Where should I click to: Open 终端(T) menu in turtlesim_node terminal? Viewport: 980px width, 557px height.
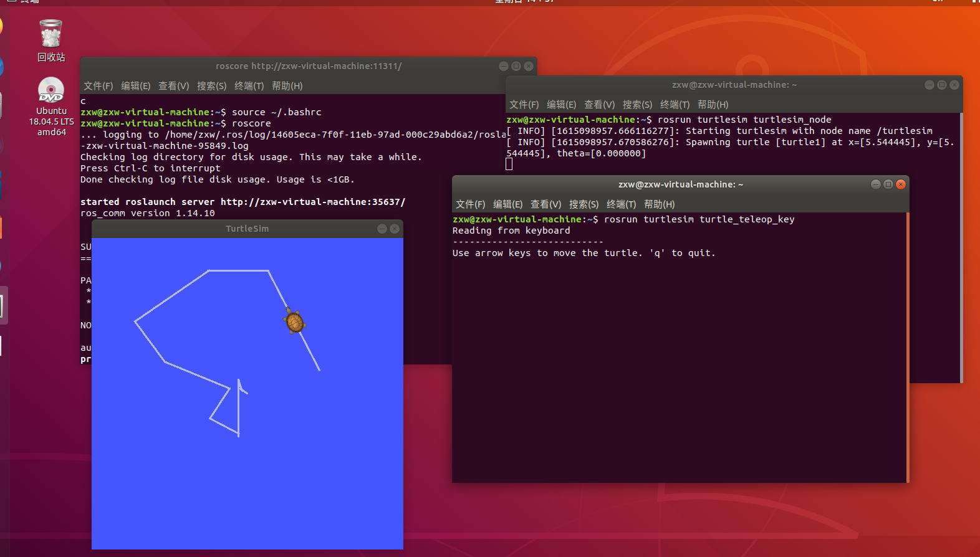coord(675,105)
